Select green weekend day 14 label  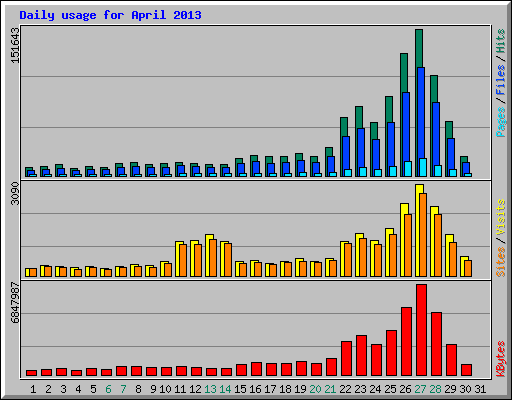click(225, 389)
